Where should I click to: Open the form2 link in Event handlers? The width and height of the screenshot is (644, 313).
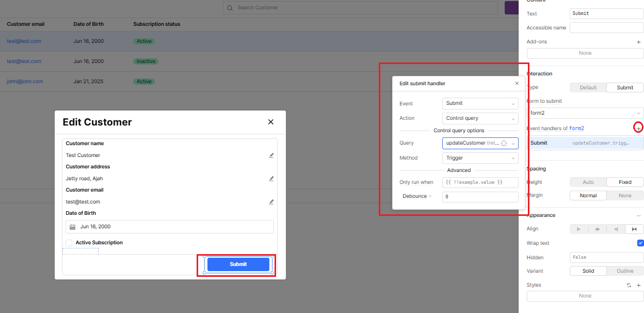pyautogui.click(x=576, y=128)
